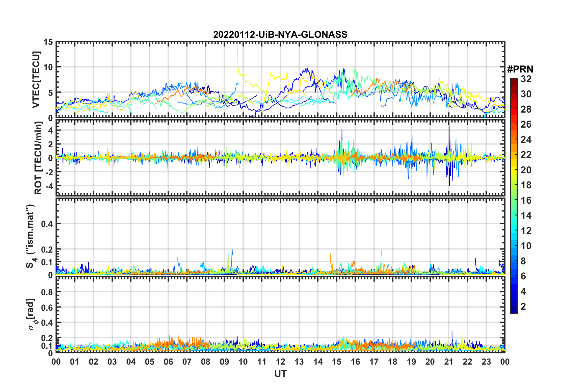Select colorbar tick label 4
The image size is (561, 392).
point(523,291)
